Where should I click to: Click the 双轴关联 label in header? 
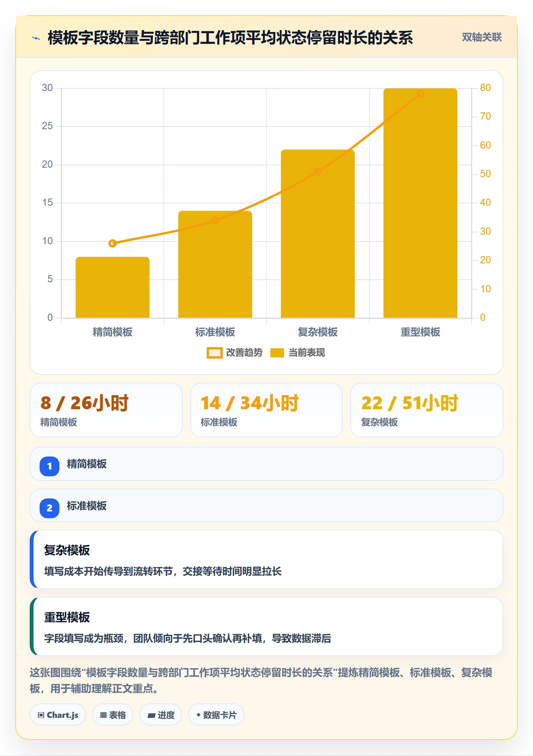coord(482,37)
